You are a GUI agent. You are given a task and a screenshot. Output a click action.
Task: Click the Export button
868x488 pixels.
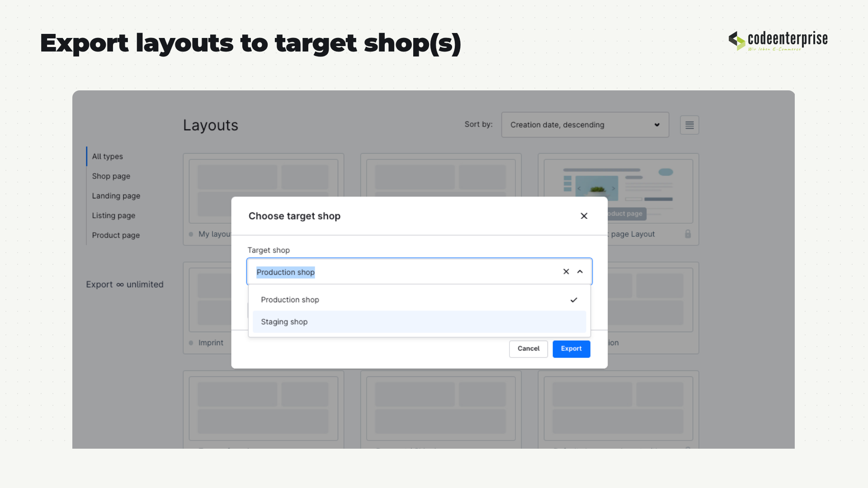tap(571, 349)
